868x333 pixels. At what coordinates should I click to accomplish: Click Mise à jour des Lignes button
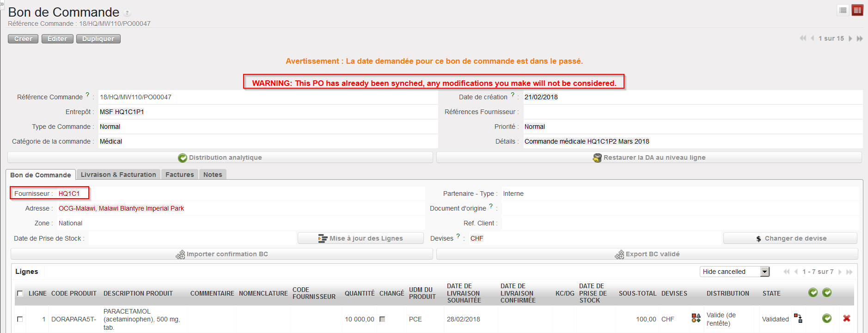(361, 238)
